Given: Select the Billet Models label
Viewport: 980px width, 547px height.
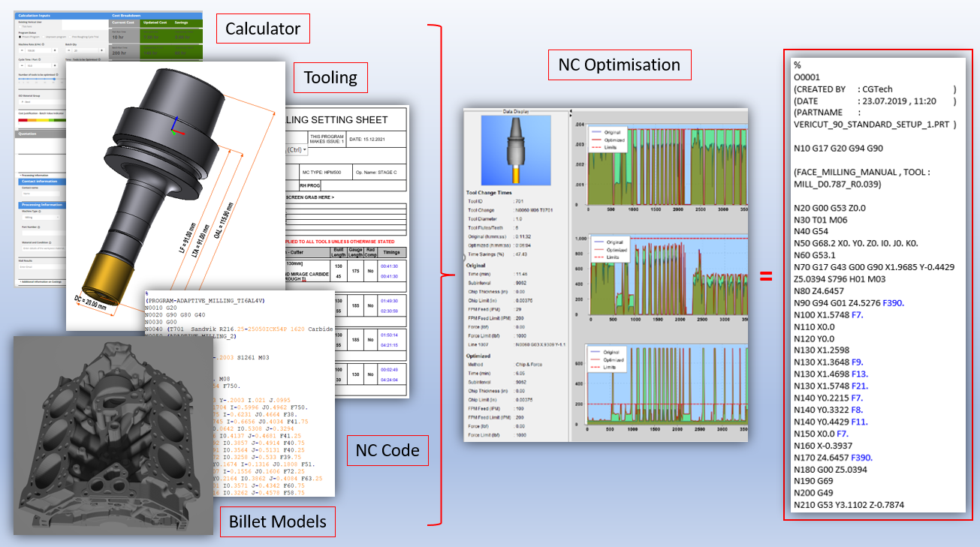Looking at the screenshot, I should (277, 522).
